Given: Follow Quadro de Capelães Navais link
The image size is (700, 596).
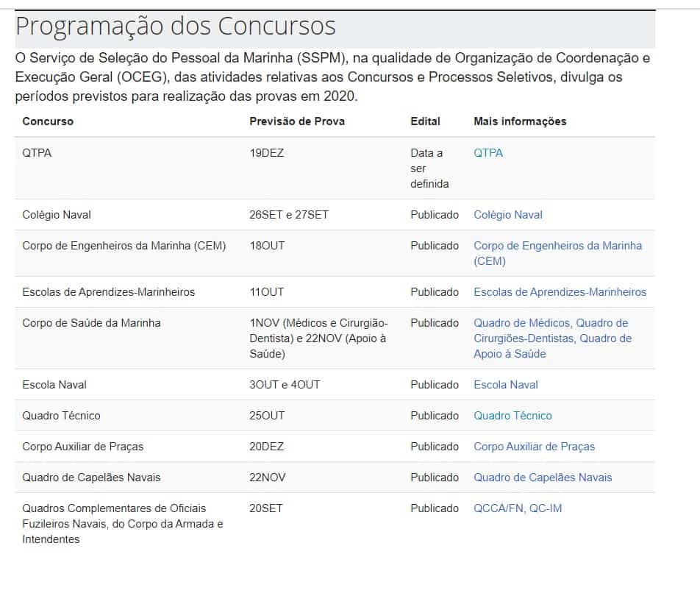Looking at the screenshot, I should click(543, 477).
